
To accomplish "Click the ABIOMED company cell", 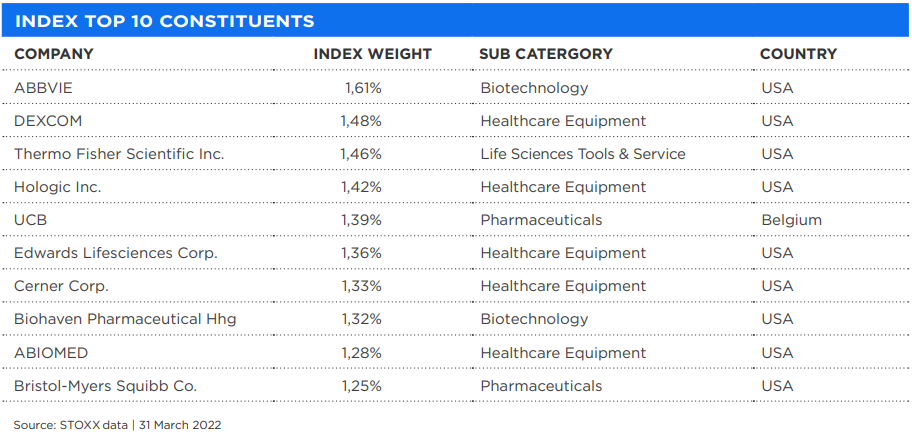I will click(51, 353).
